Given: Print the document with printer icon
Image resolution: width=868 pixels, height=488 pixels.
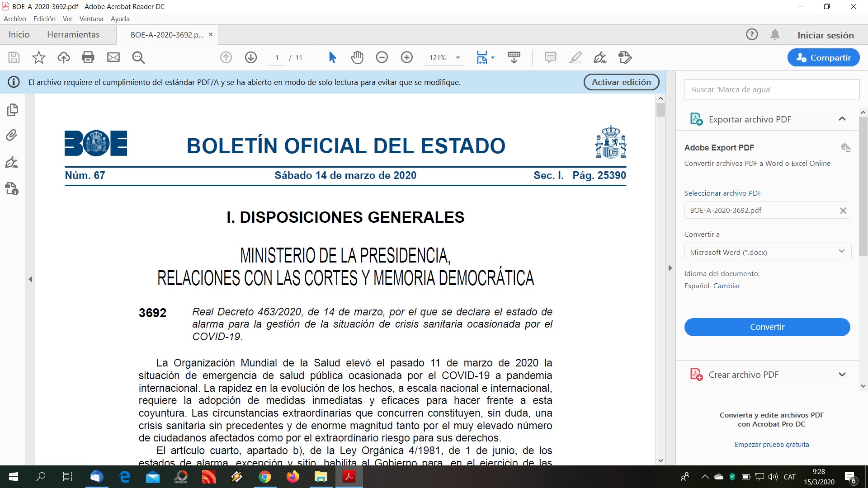Looking at the screenshot, I should coord(88,57).
